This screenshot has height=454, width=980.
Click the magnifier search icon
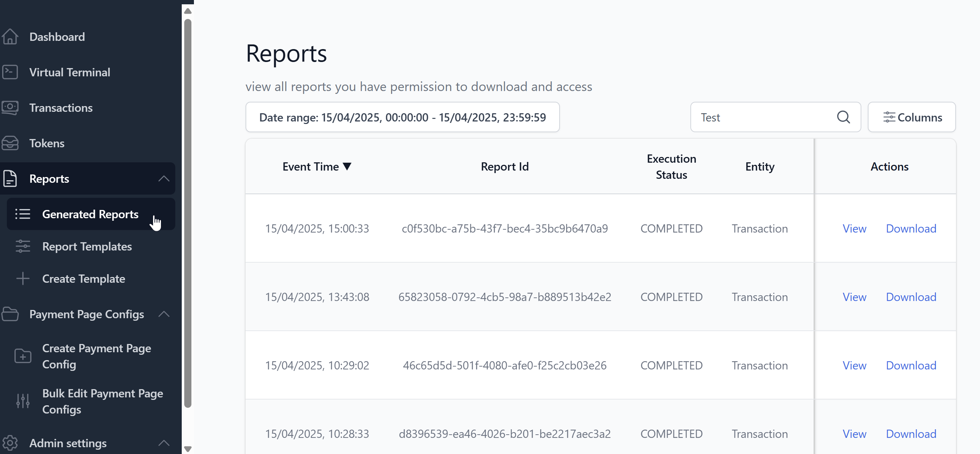[843, 117]
